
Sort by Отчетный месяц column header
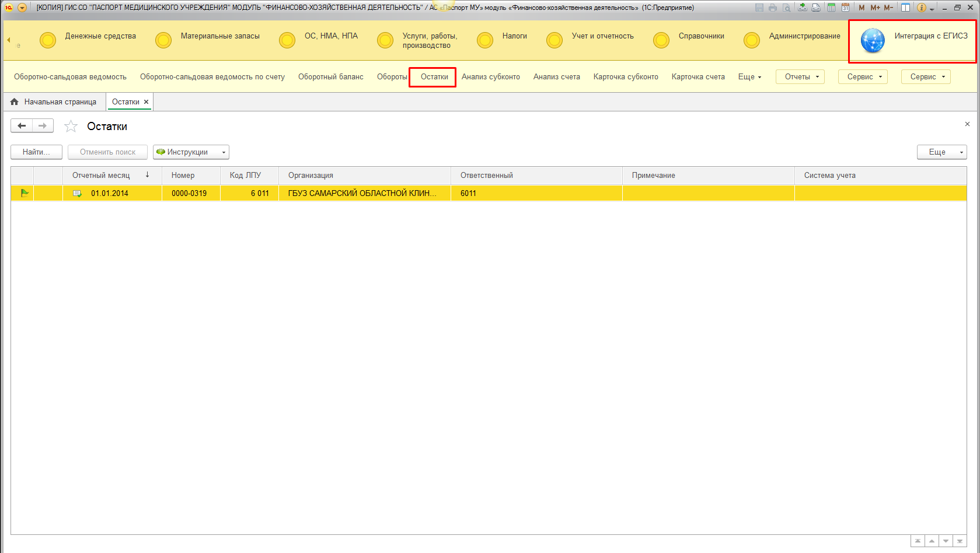tap(101, 176)
